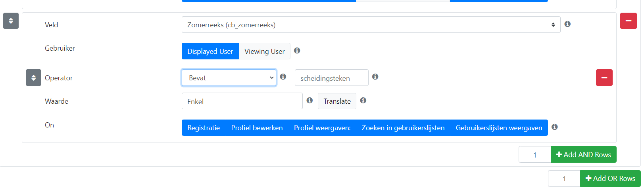Image resolution: width=644 pixels, height=190 pixels.
Task: Click the info icon after Gebruikerslijsten weergaven
Action: click(555, 127)
